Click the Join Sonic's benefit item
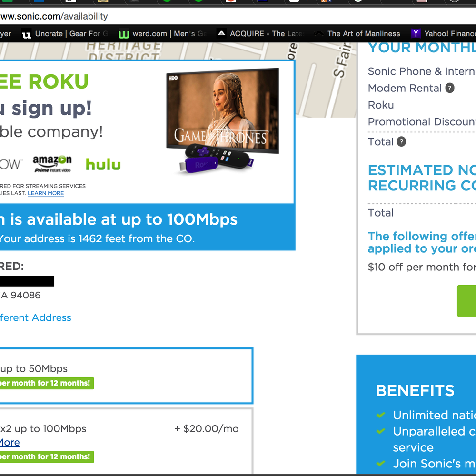This screenshot has width=476, height=476. point(435,464)
